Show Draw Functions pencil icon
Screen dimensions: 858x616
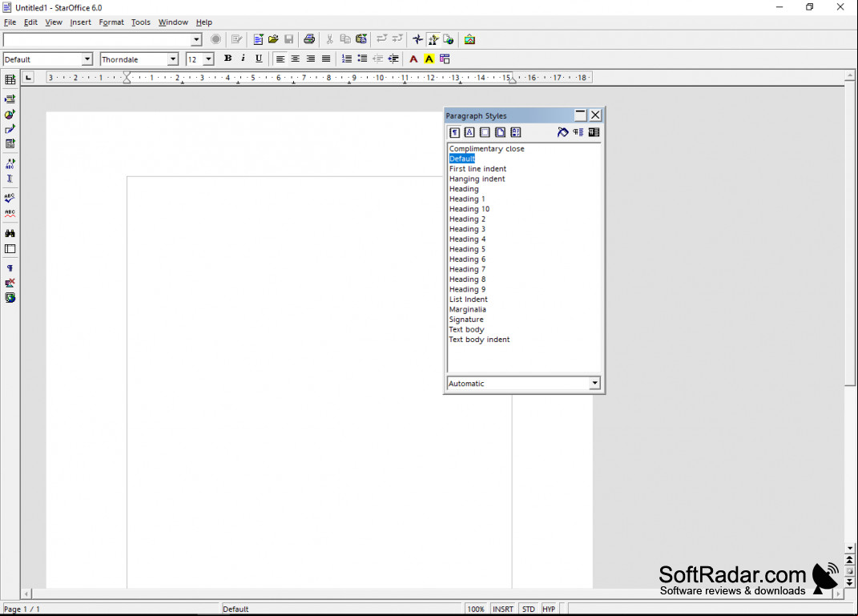pyautogui.click(x=10, y=129)
